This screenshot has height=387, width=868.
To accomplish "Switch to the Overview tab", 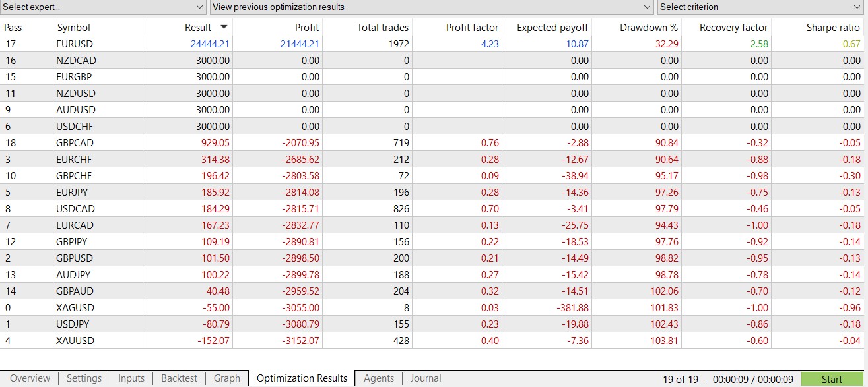I will pyautogui.click(x=30, y=378).
